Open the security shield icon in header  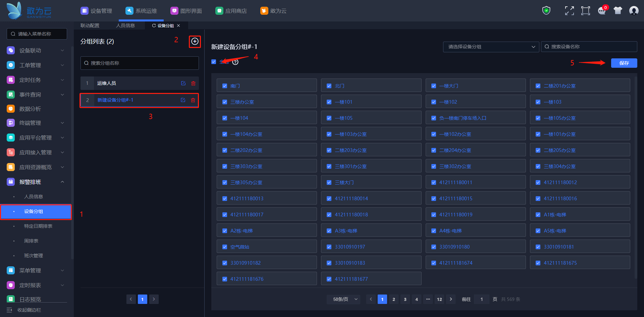546,11
